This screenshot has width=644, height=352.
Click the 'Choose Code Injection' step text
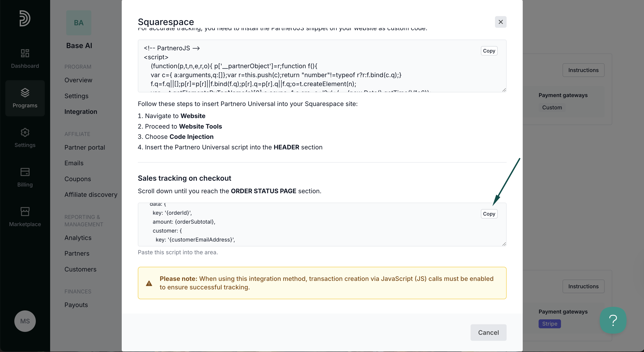tap(175, 137)
